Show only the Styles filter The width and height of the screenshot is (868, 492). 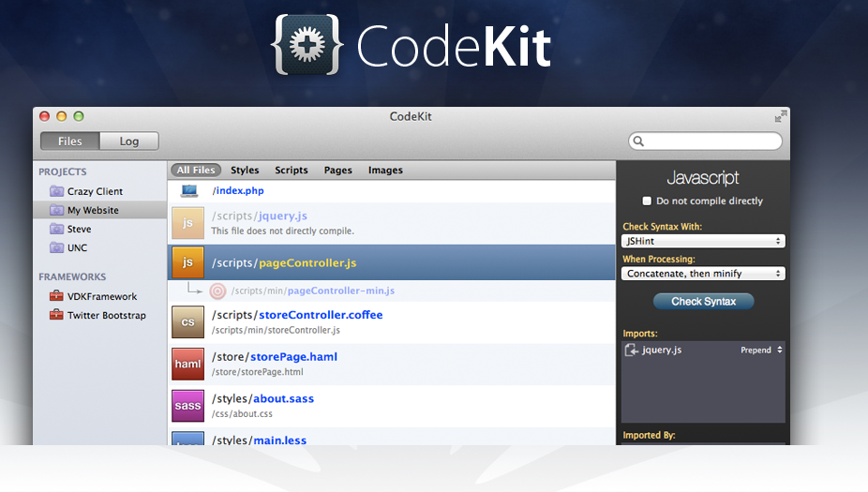pos(245,170)
